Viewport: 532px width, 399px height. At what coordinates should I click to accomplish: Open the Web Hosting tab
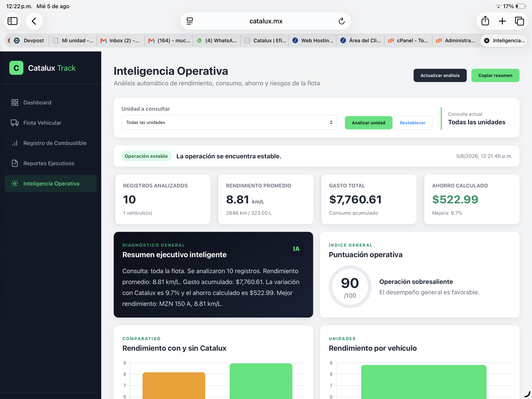click(x=312, y=41)
